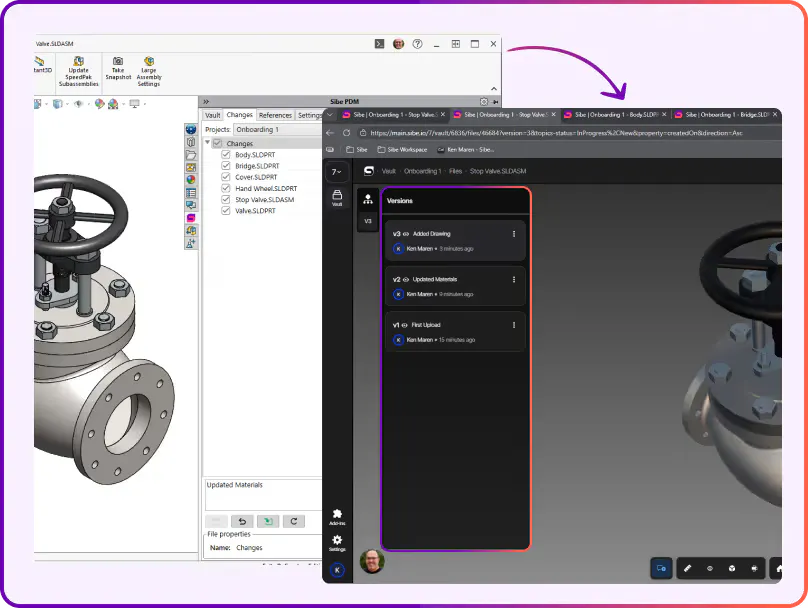The height and width of the screenshot is (608, 808).
Task: Open Design Library tab in task pane
Action: [x=191, y=142]
